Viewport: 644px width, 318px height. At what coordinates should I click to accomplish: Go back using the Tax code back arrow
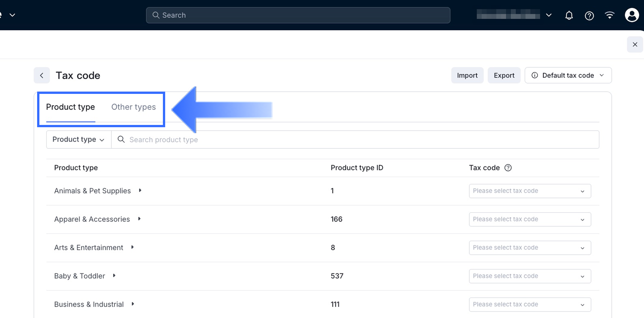pyautogui.click(x=42, y=75)
